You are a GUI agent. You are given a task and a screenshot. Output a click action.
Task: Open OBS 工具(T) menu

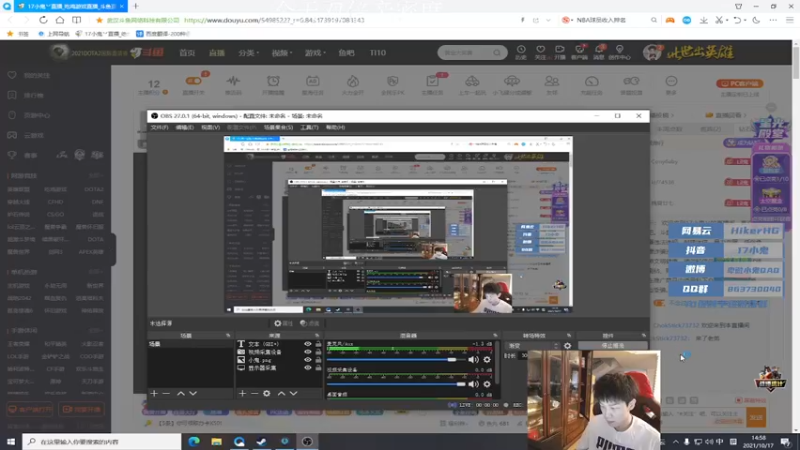[309, 127]
